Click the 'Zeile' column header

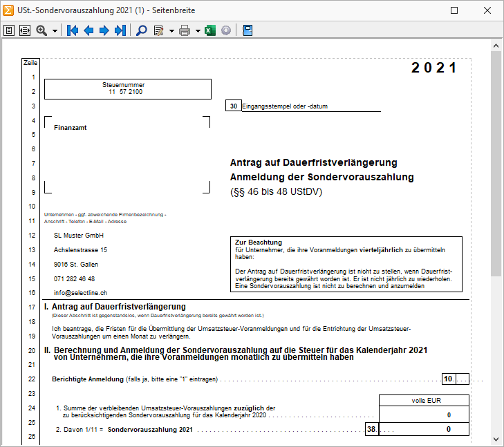(30, 63)
